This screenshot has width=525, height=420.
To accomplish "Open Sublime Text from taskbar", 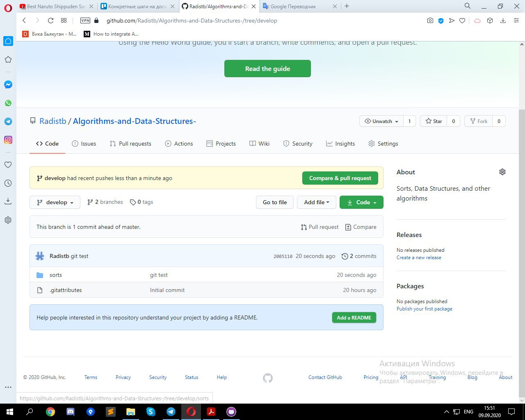I will tap(111, 412).
